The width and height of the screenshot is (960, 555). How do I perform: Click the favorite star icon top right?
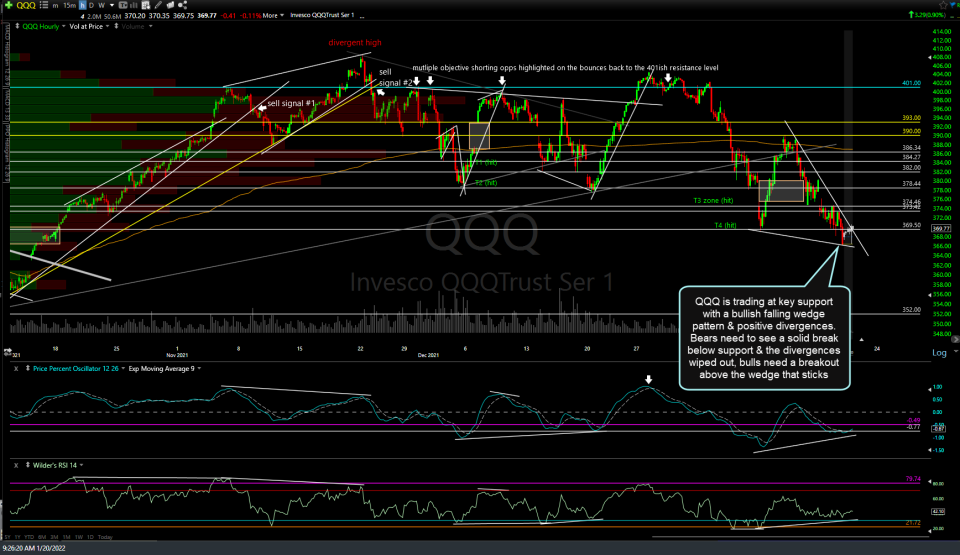click(943, 5)
